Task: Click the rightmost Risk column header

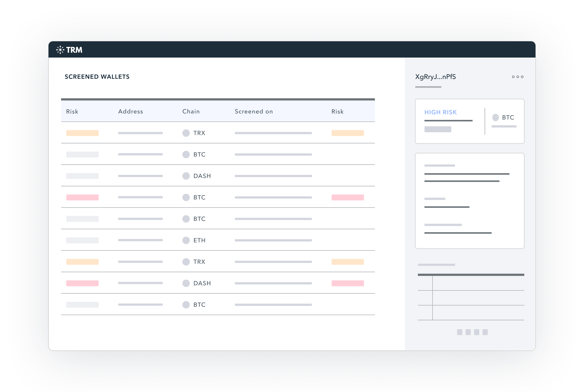Action: (x=337, y=111)
